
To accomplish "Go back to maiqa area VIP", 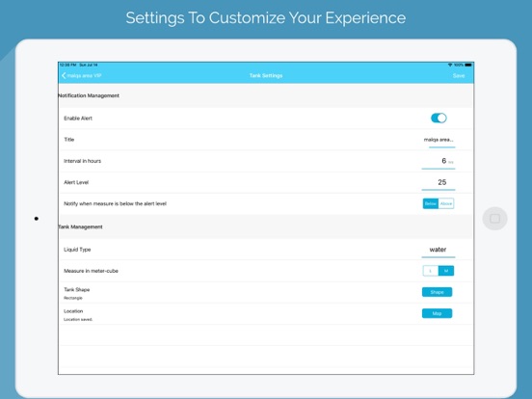I will tap(84, 76).
